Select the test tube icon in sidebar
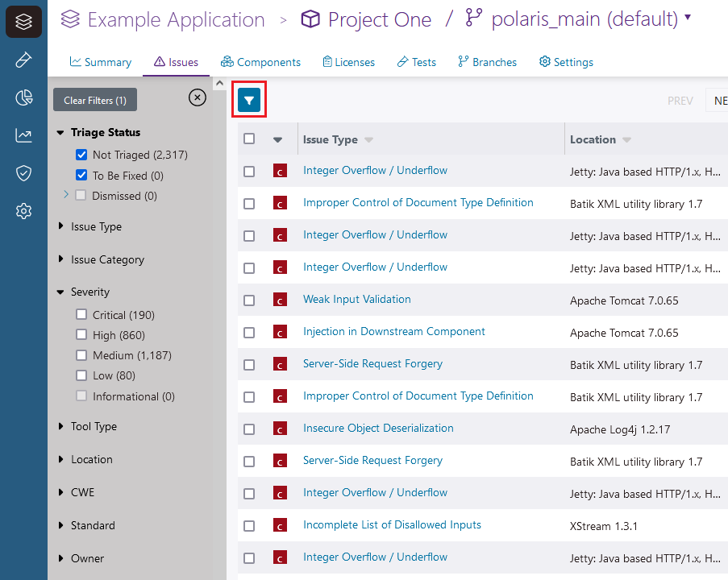The height and width of the screenshot is (580, 728). tap(23, 60)
